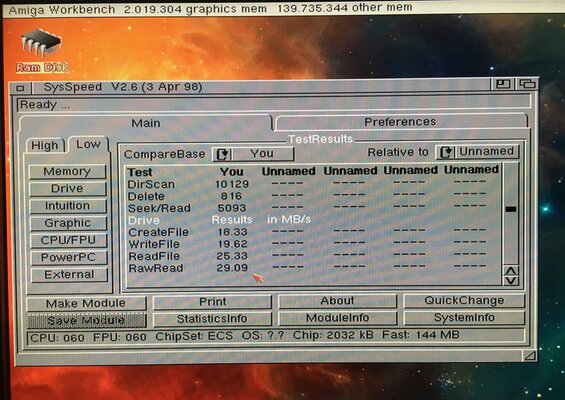Run the External test
This screenshot has height=400, width=565.
click(x=69, y=275)
